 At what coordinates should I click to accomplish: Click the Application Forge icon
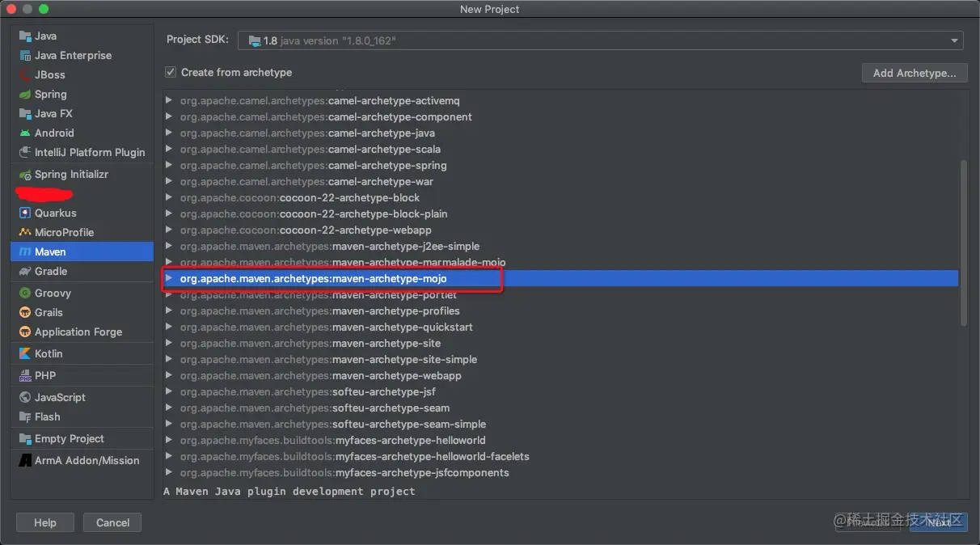[25, 332]
